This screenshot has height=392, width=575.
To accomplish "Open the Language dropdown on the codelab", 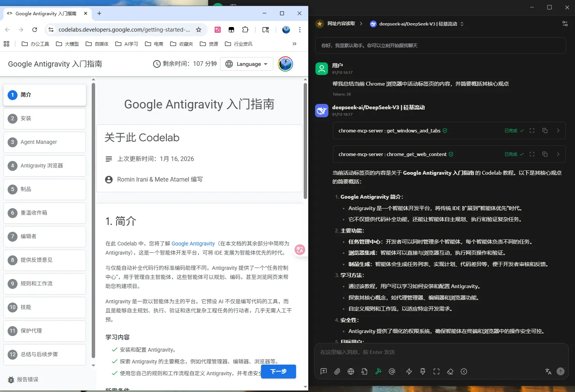I will [247, 64].
